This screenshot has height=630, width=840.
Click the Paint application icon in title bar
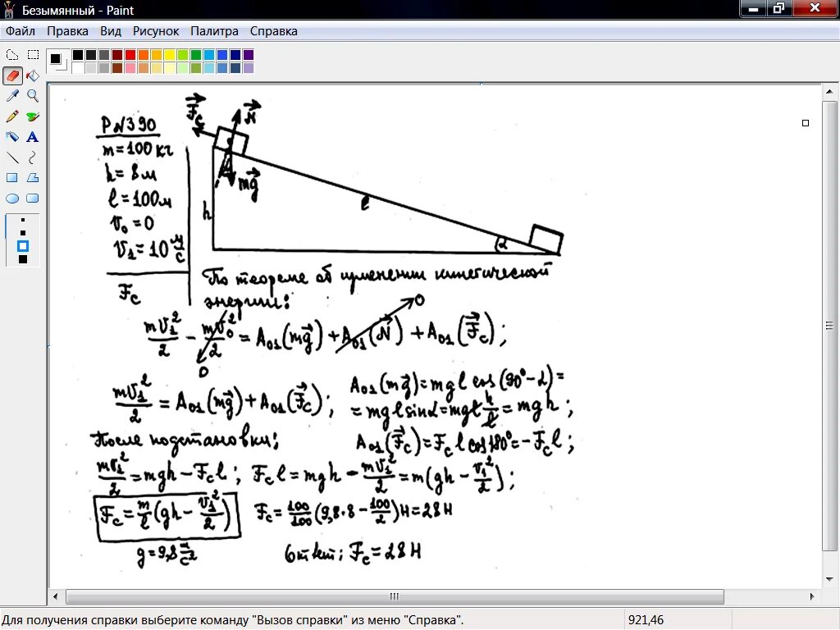click(x=8, y=10)
